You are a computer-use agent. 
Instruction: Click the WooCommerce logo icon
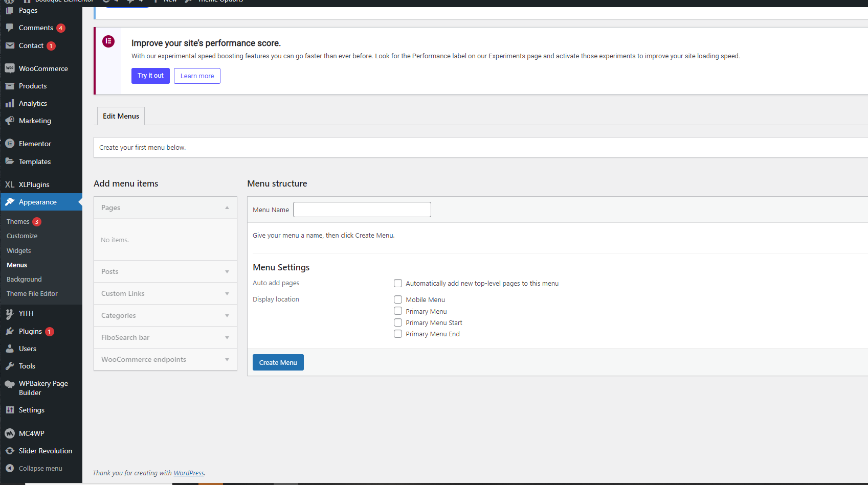(x=10, y=68)
